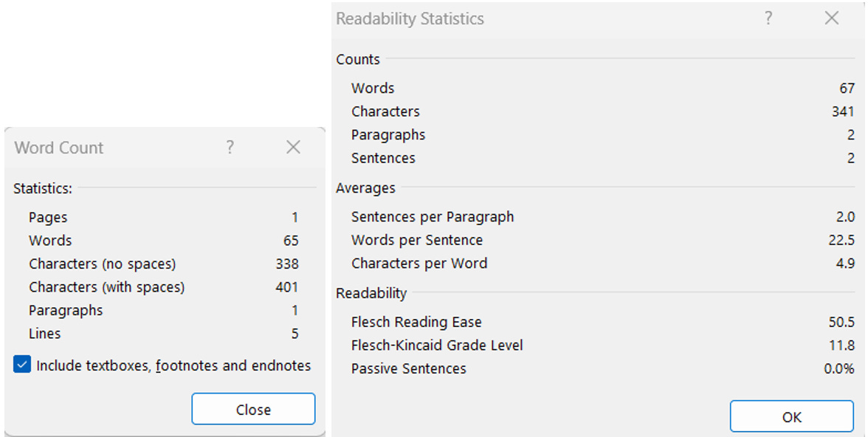Click the value 401 in Word Count

tap(287, 287)
